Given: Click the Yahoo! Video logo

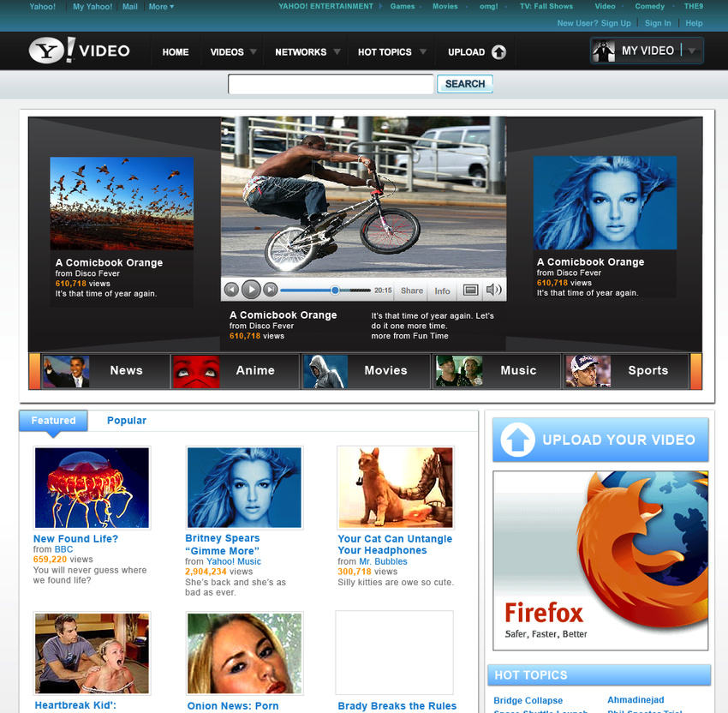Looking at the screenshot, I should point(80,51).
